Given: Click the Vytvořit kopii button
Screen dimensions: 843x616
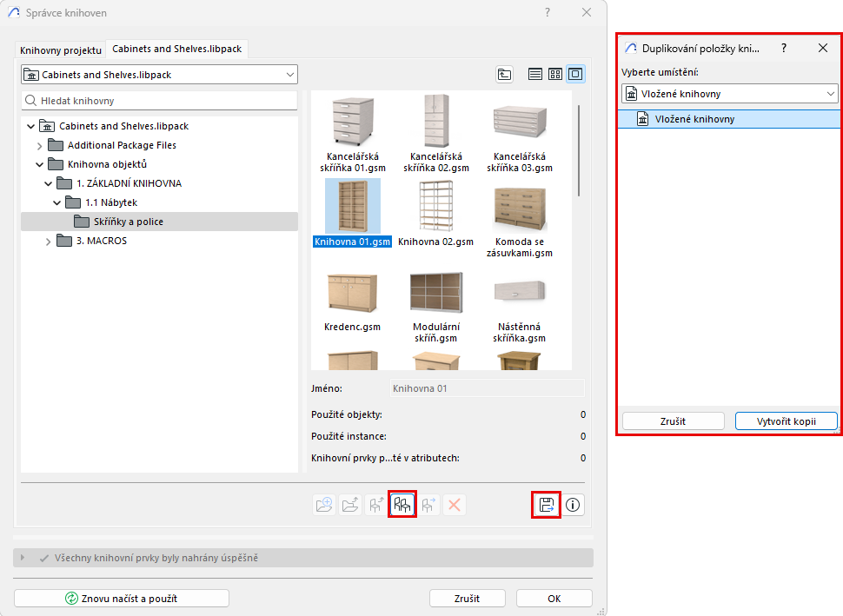Looking at the screenshot, I should pos(786,421).
